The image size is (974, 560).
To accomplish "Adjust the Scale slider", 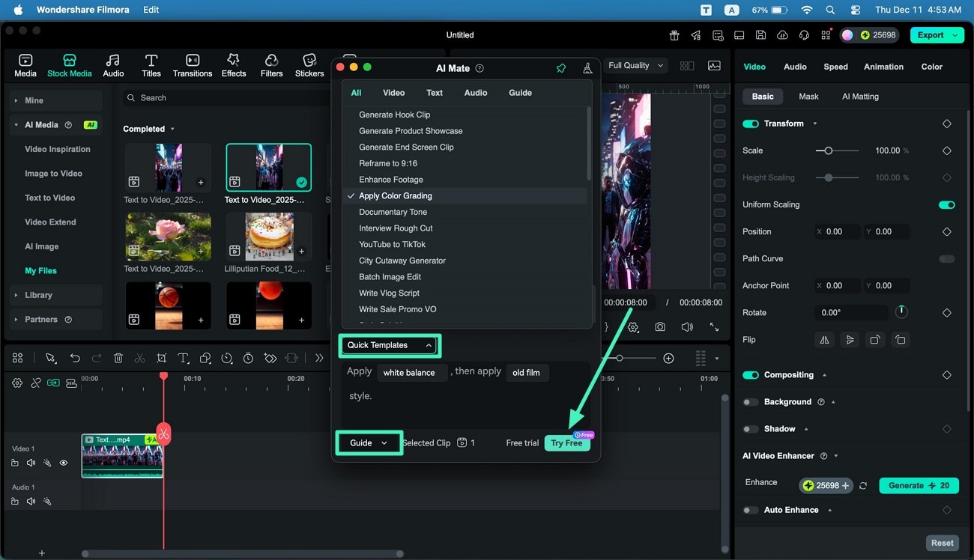I will tap(828, 150).
